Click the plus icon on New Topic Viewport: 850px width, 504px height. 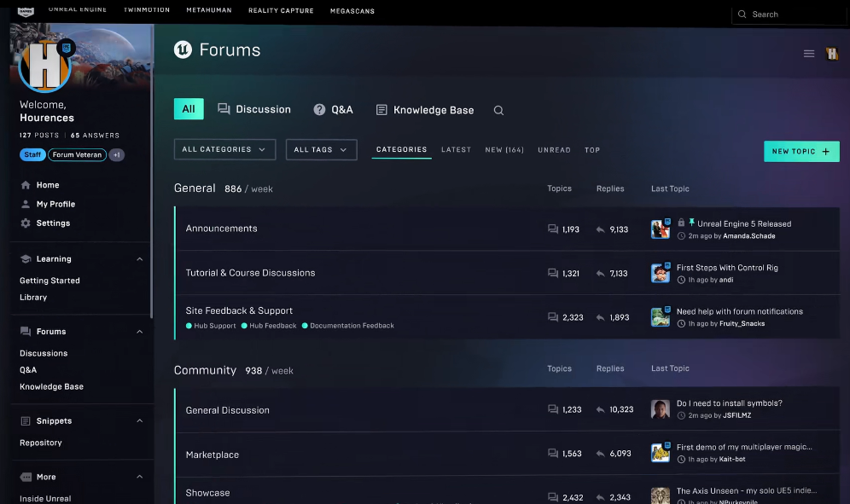[825, 152]
